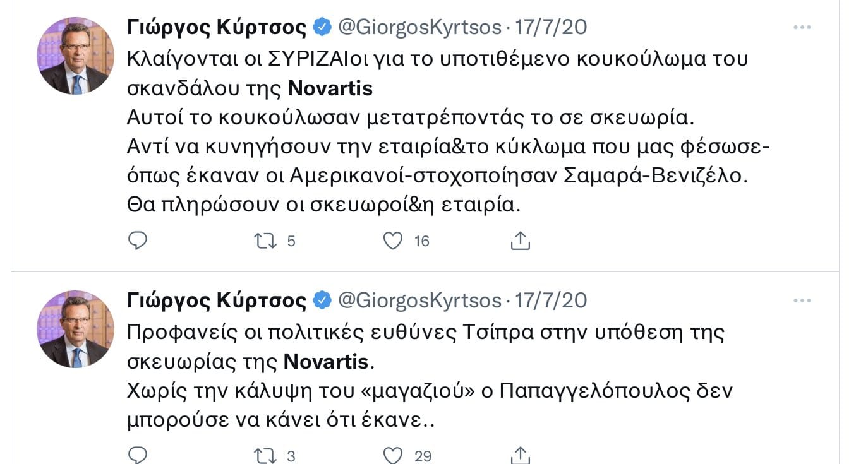Click @GiorgosKyrtsos handle in first tweet
868x464 pixels.
[x=420, y=27]
